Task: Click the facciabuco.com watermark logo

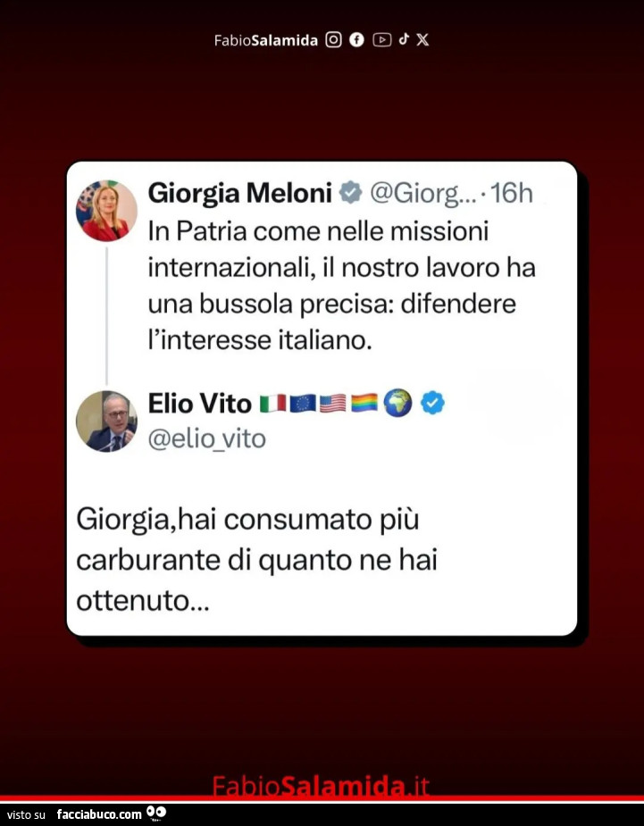Action: click(112, 813)
